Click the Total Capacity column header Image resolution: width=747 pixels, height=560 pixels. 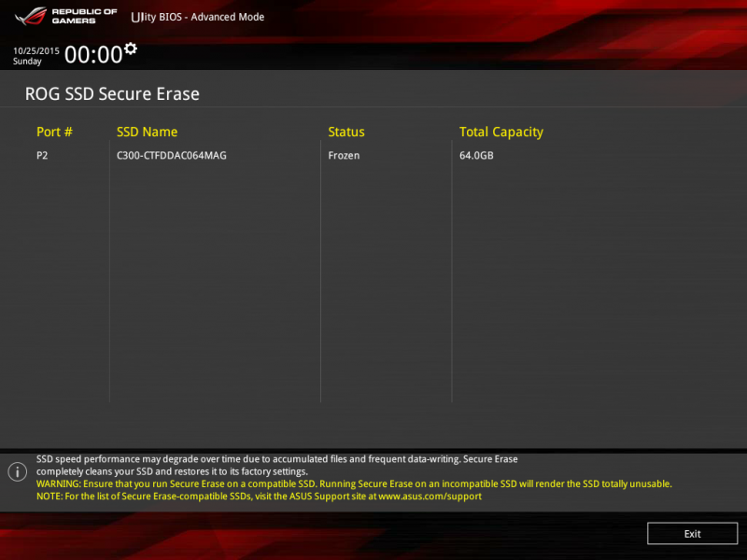point(500,132)
